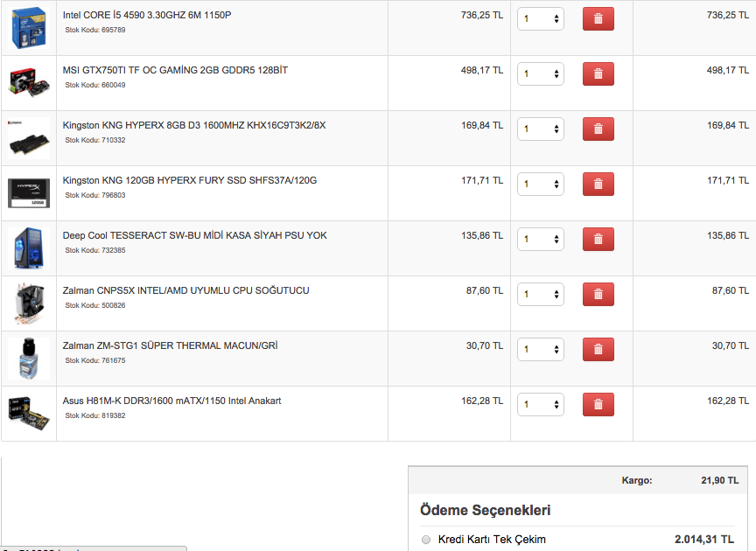Open Zalman CNPS5X cooler image
This screenshot has height=551, width=756.
coord(29,303)
